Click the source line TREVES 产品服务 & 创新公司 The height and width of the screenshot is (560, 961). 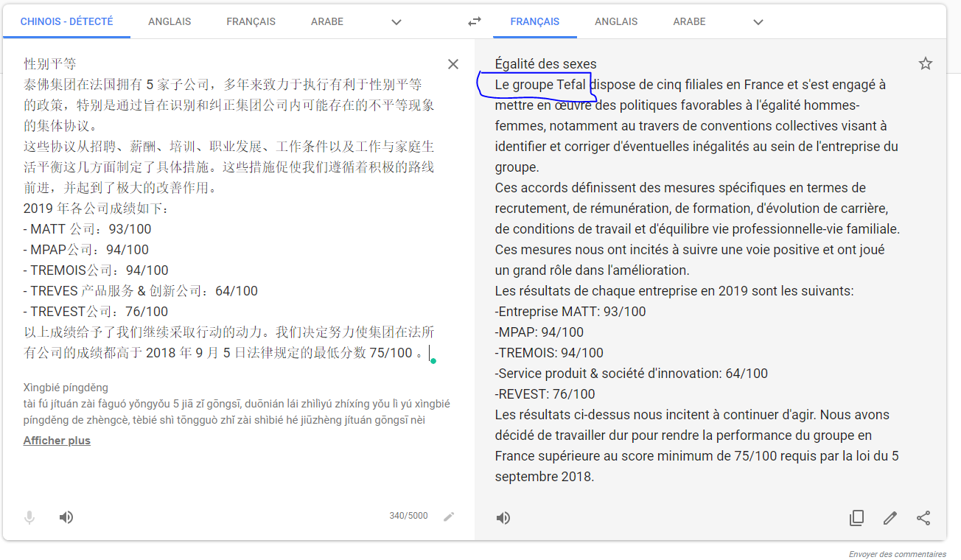click(x=141, y=291)
